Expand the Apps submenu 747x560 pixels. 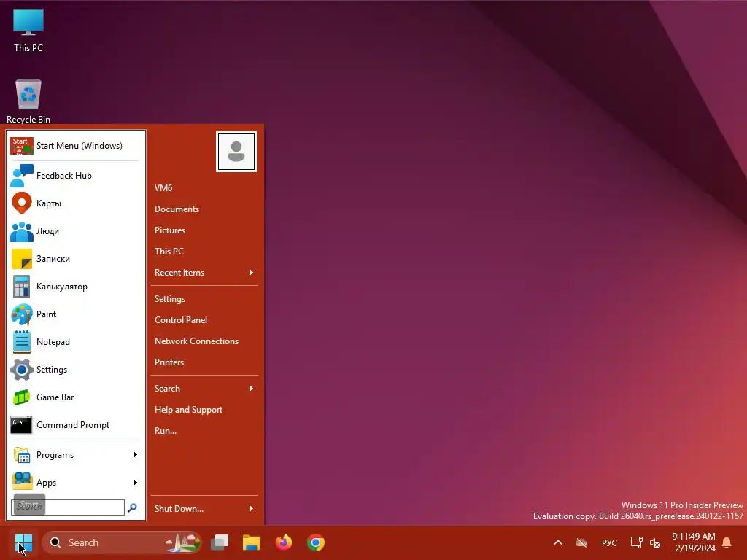[75, 483]
